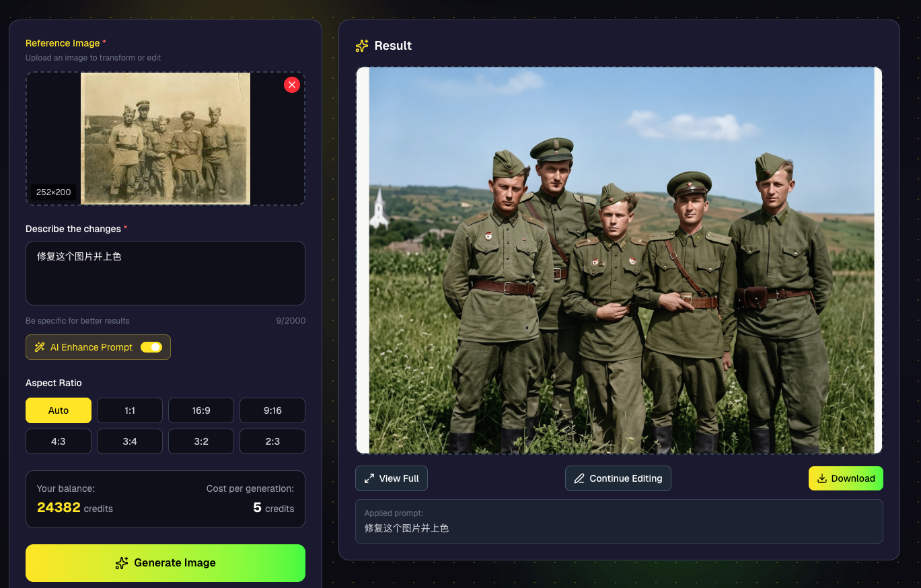Click the sparkle icon on Generate Image
This screenshot has width=921, height=588.
pyautogui.click(x=122, y=563)
